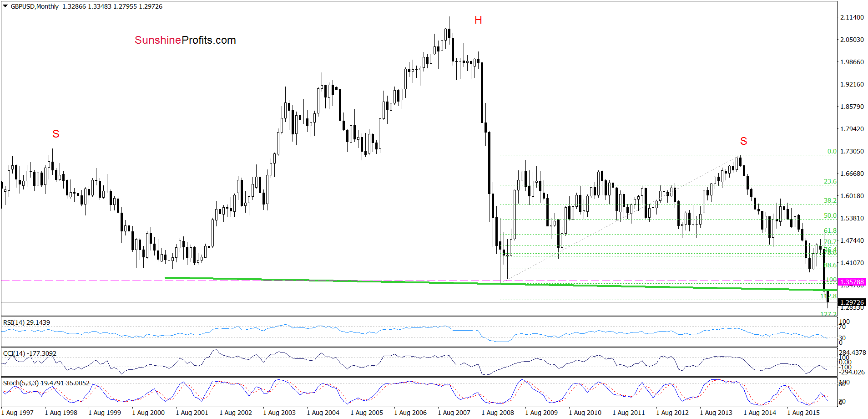The image size is (868, 419).
Task: Click the 1 Aug 1999 date label
Action: point(105,413)
